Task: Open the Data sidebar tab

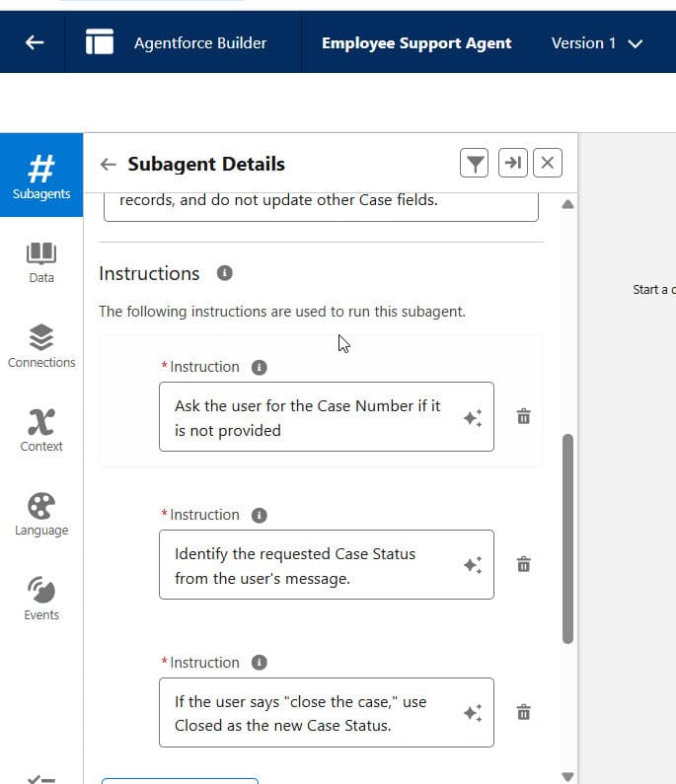Action: 41,262
